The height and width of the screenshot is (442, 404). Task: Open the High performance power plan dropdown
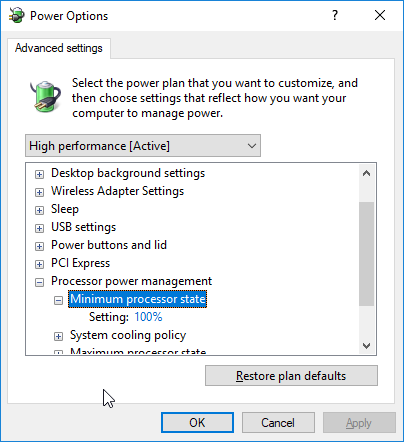point(143,146)
